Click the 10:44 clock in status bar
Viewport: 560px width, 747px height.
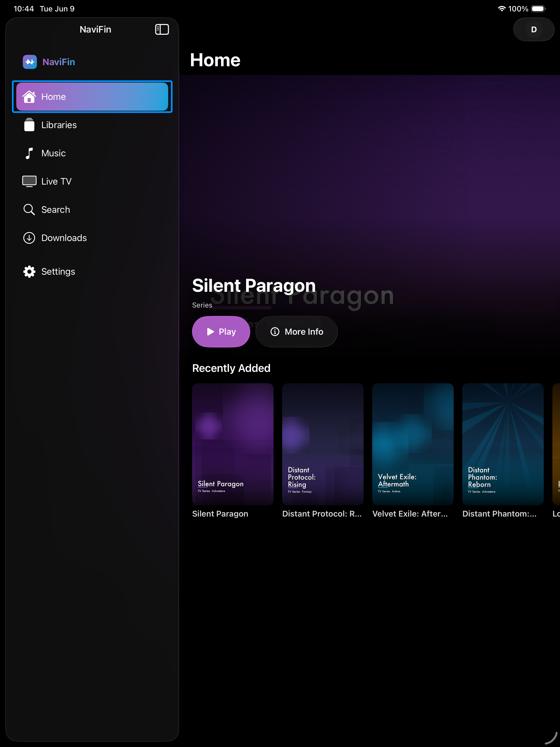click(24, 9)
